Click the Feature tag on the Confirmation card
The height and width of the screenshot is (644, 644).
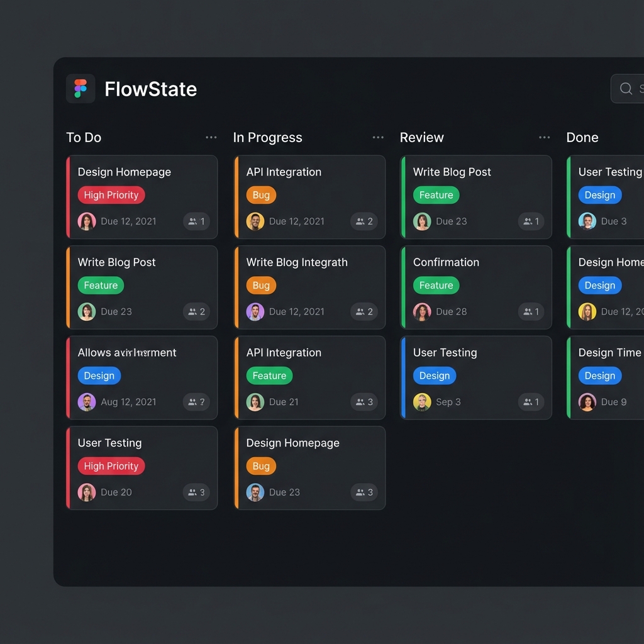(x=436, y=286)
